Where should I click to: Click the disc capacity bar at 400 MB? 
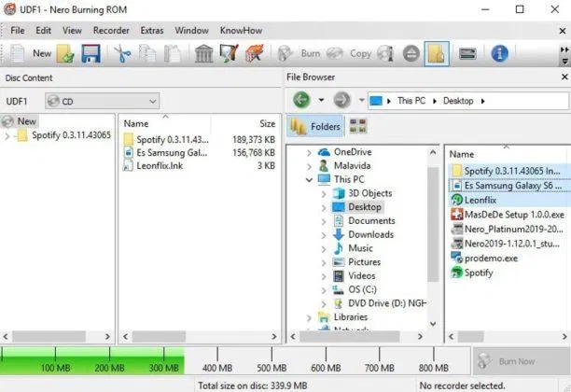point(217,361)
